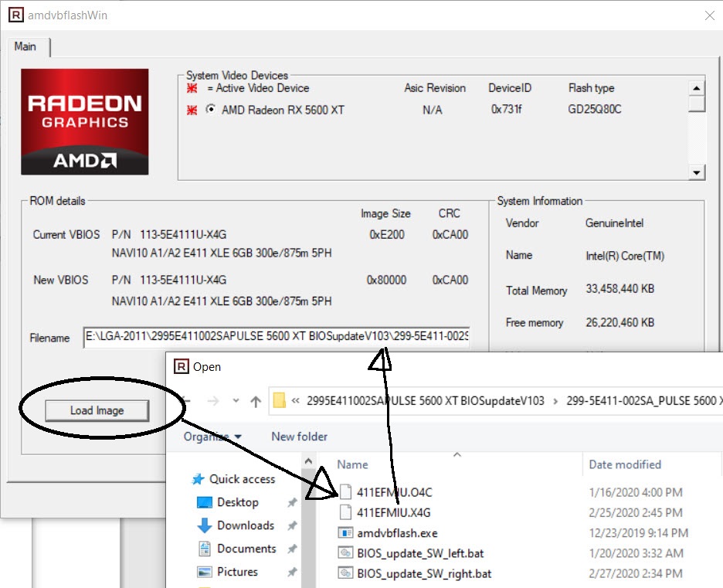
Task: Select file 411EFMIU.X4G
Action: click(393, 513)
